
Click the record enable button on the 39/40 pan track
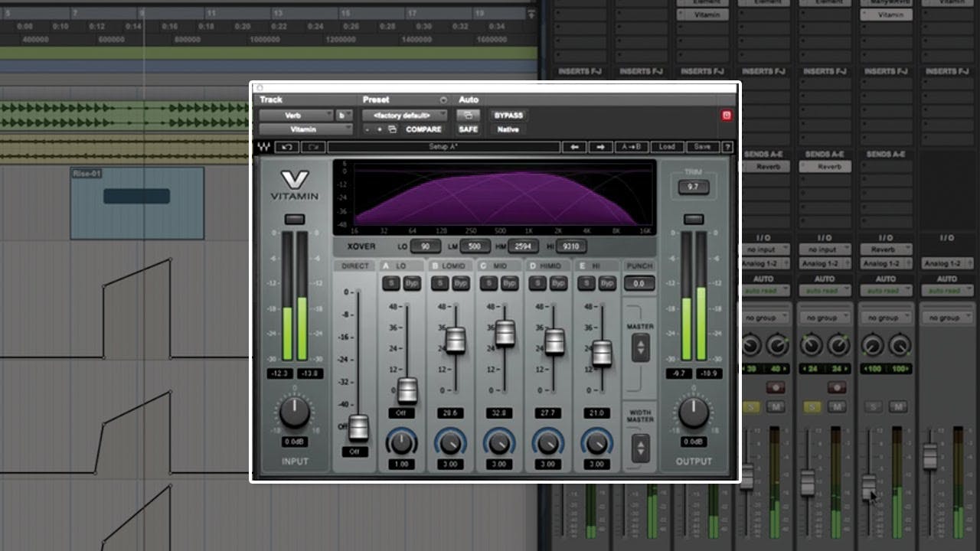776,388
